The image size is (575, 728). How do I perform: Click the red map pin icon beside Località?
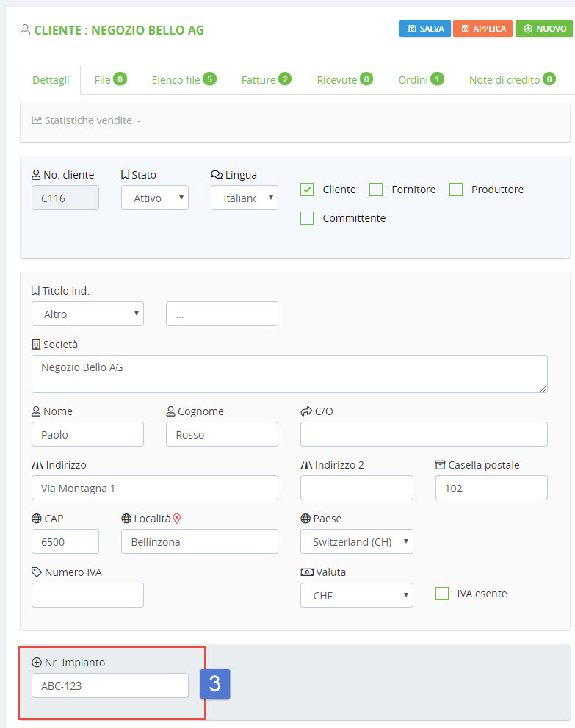(177, 519)
